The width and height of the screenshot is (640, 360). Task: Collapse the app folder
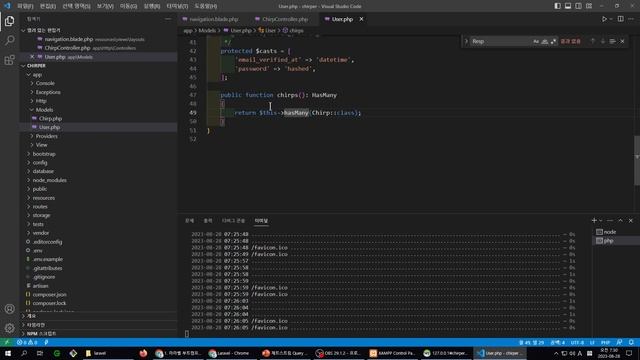[29, 75]
